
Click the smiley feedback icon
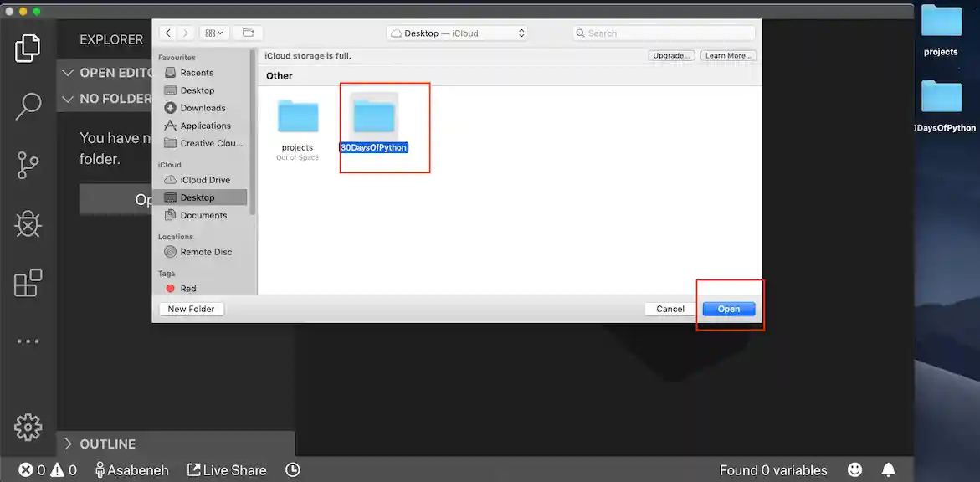click(x=854, y=470)
